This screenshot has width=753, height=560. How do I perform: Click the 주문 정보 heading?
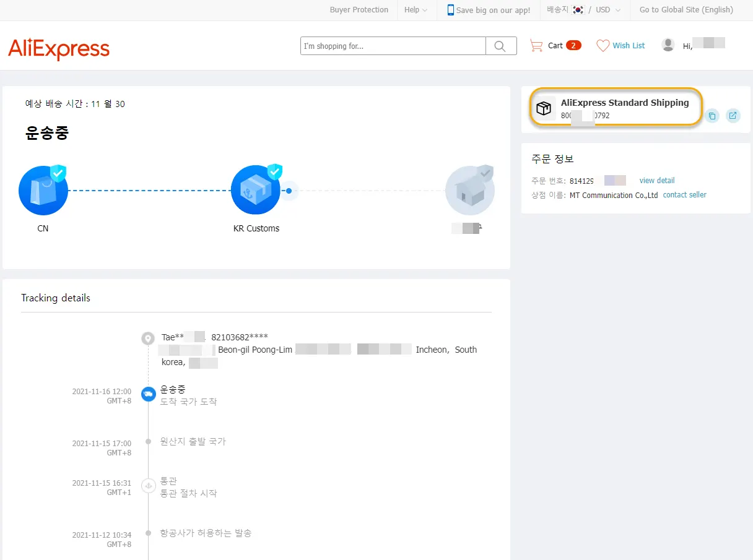coord(553,159)
